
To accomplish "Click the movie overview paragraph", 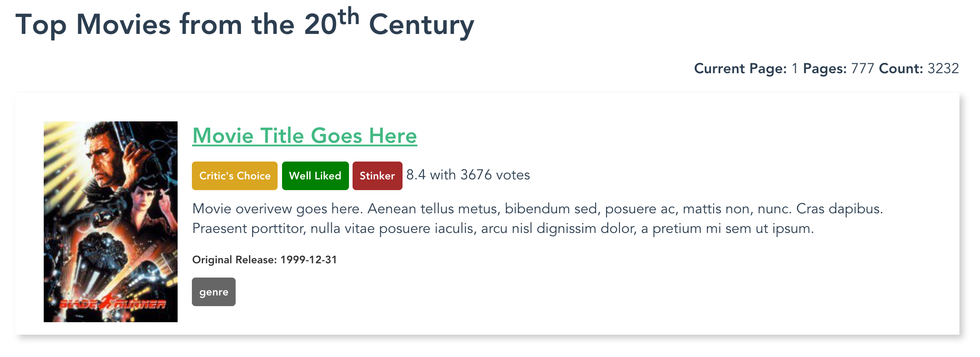I will tap(537, 219).
